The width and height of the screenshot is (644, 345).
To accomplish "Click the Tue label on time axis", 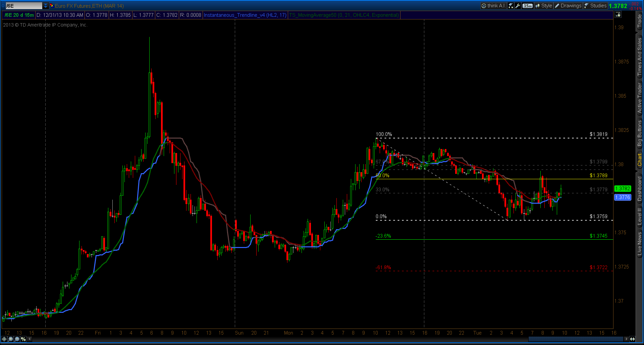I will coord(477,333).
